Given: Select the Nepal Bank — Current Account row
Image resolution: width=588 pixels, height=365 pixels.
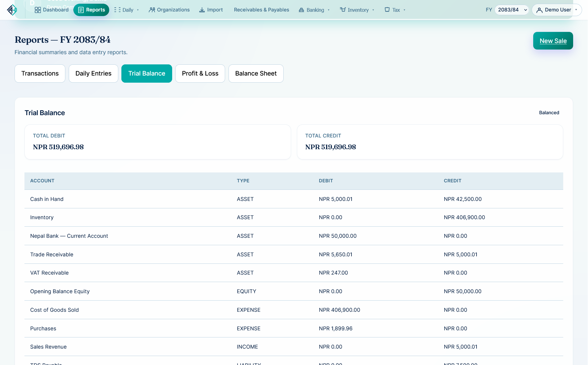Looking at the screenshot, I should pyautogui.click(x=294, y=236).
